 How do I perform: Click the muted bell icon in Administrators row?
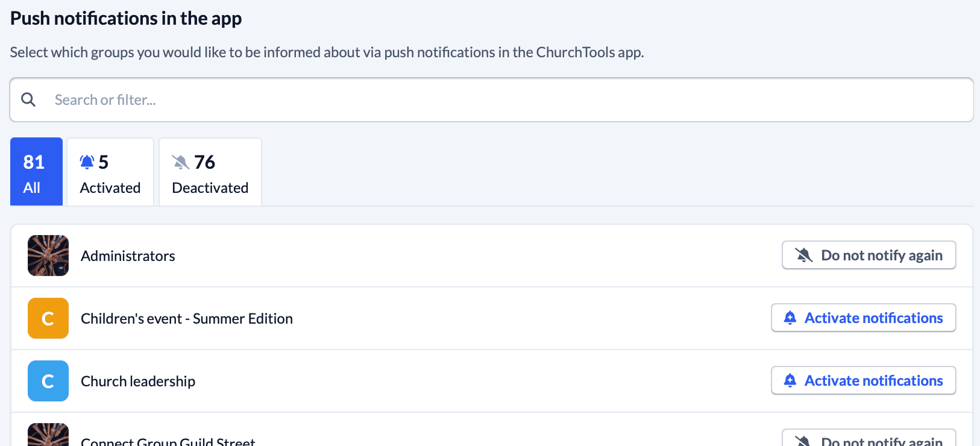click(x=803, y=256)
